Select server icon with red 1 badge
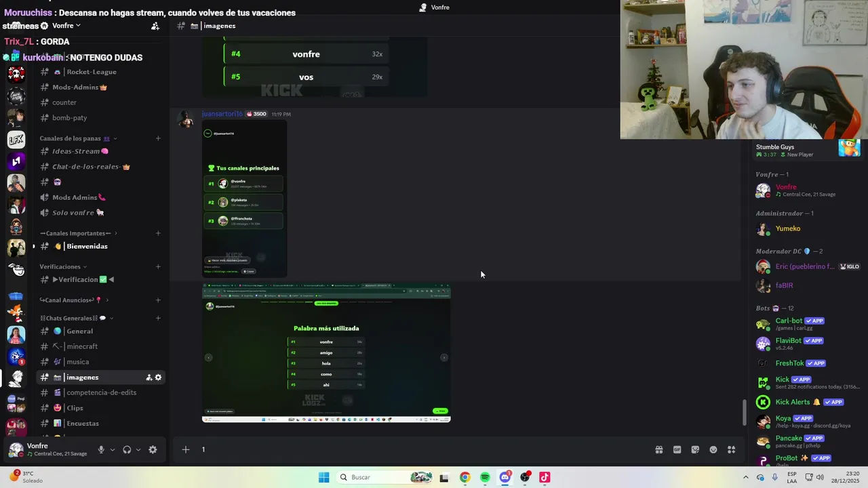 (x=16, y=356)
